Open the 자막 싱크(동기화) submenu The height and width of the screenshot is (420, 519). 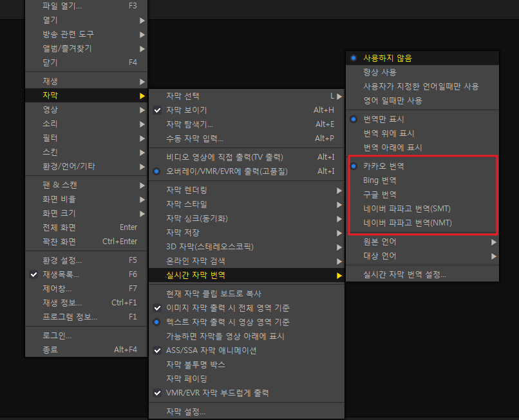[x=247, y=218]
